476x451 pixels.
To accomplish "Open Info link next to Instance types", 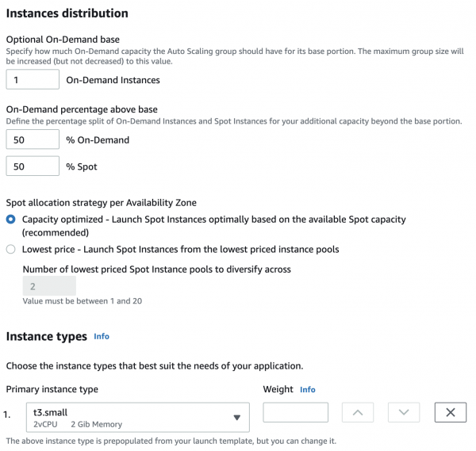I will [102, 336].
